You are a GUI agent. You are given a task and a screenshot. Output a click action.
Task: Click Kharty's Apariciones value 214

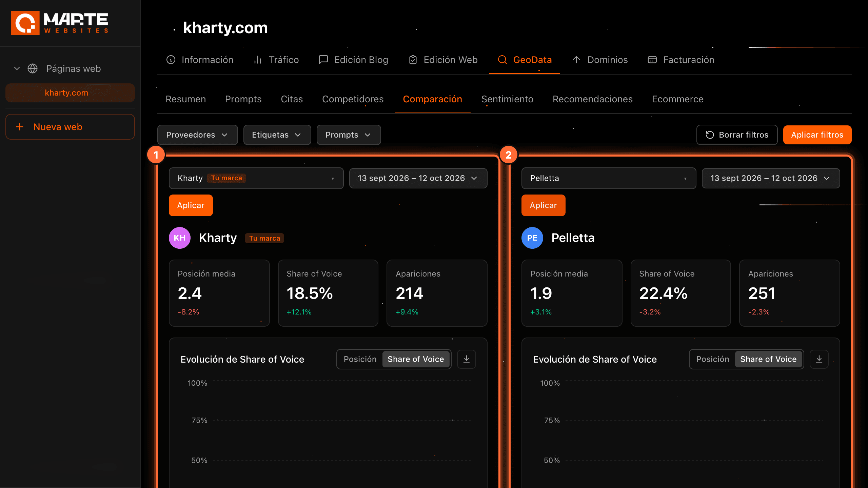point(409,293)
